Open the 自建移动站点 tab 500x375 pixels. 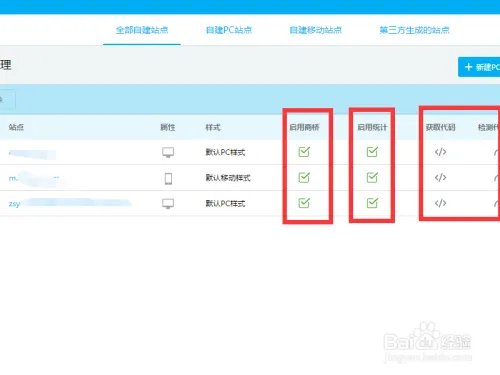click(x=316, y=30)
